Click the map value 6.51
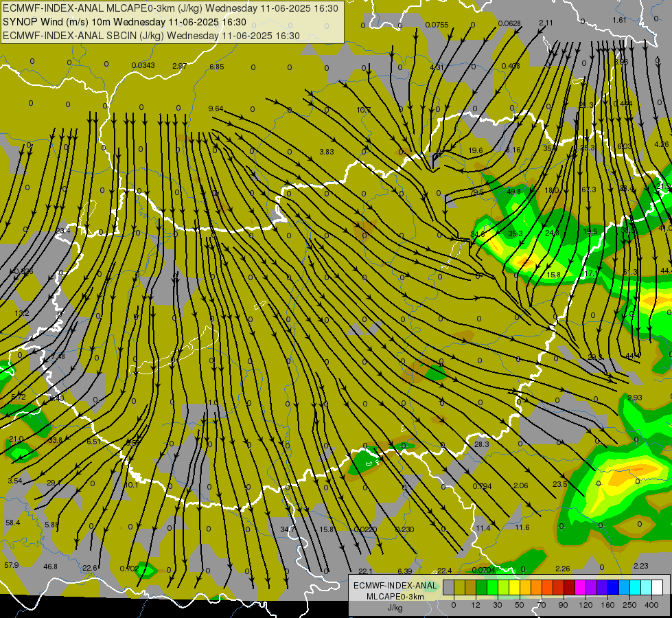 93,442
